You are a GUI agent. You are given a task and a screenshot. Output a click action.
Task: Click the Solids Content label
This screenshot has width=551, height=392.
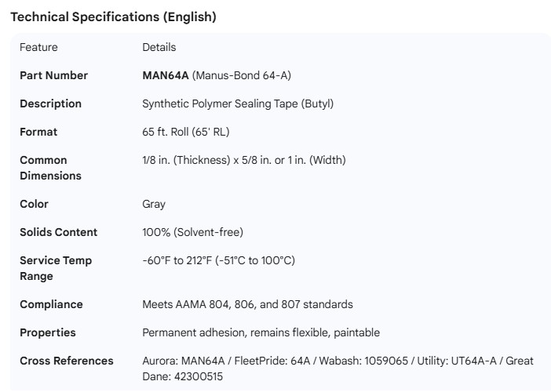(58, 232)
